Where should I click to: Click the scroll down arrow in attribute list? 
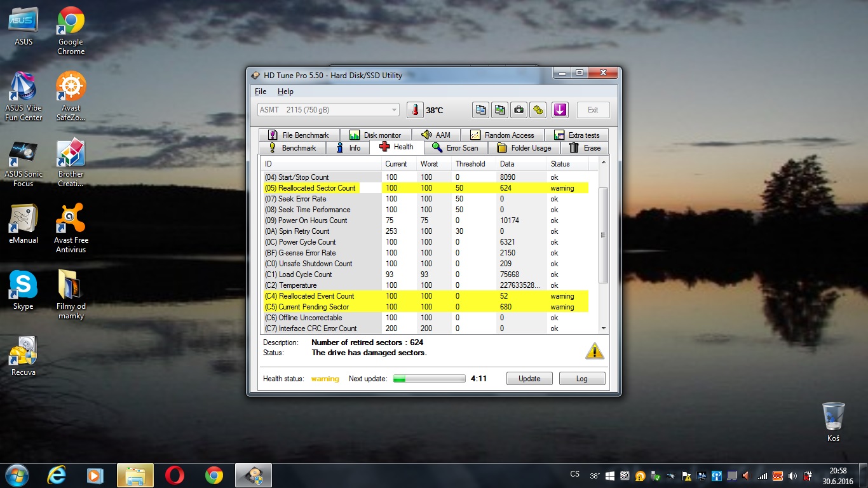604,329
